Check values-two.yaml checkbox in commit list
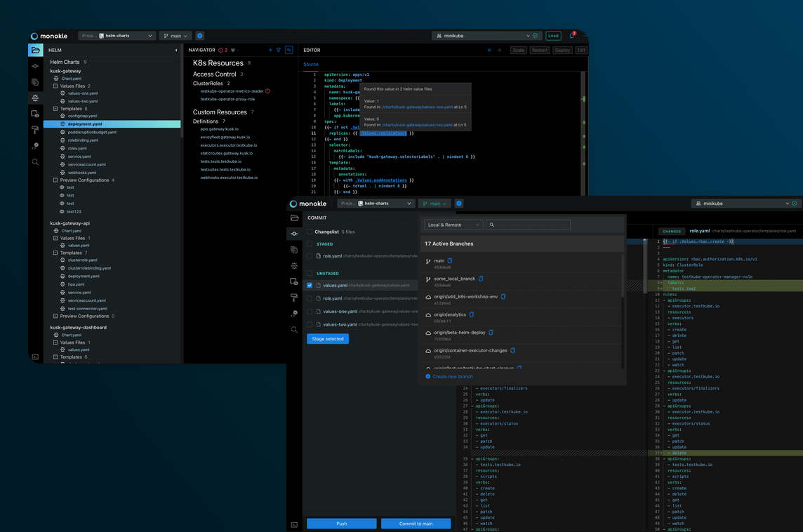The image size is (803, 532). 310,325
